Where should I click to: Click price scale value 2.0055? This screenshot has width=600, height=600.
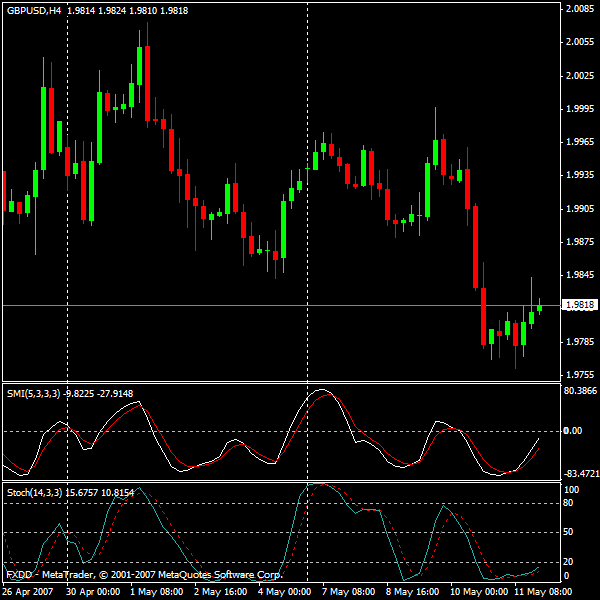pyautogui.click(x=580, y=42)
